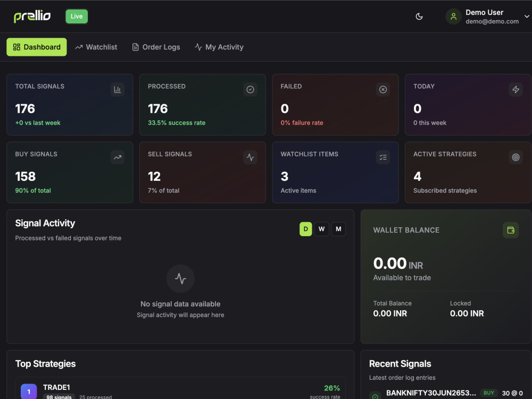Open the TRADE1 strategy row
The image size is (532, 399).
point(180,388)
